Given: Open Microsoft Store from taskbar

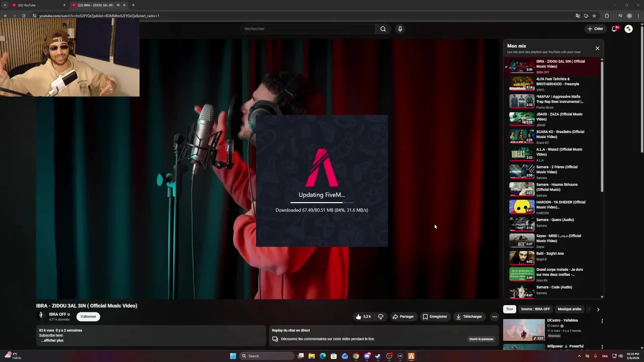Looking at the screenshot, I should tap(334, 356).
